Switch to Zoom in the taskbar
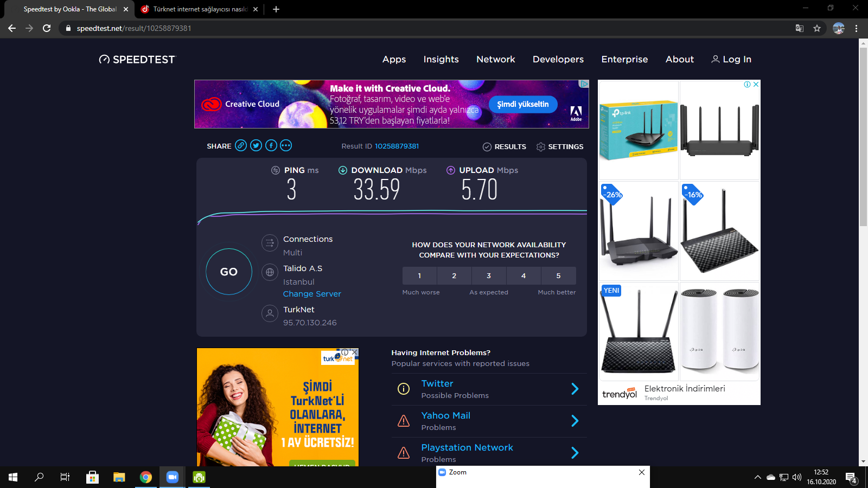Image resolution: width=868 pixels, height=488 pixels. tap(173, 477)
